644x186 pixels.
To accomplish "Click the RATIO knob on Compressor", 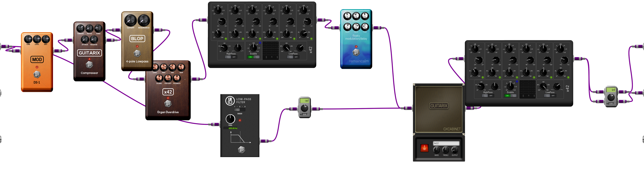I will (89, 28).
